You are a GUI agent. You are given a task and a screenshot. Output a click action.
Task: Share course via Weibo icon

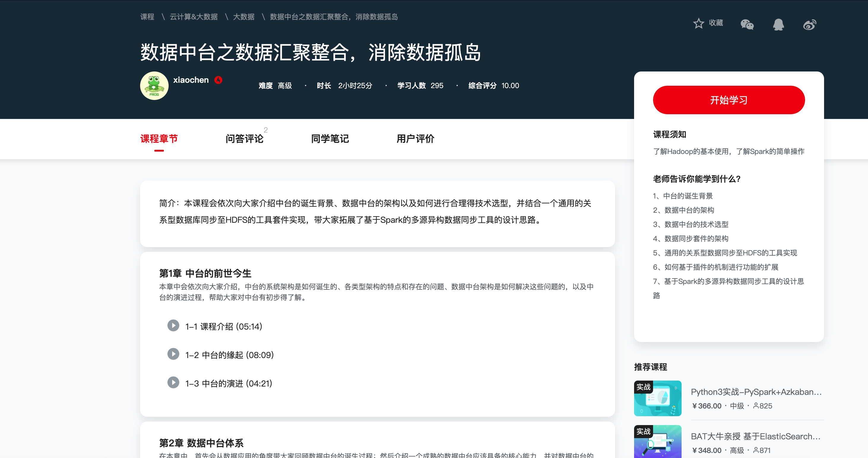coord(809,25)
